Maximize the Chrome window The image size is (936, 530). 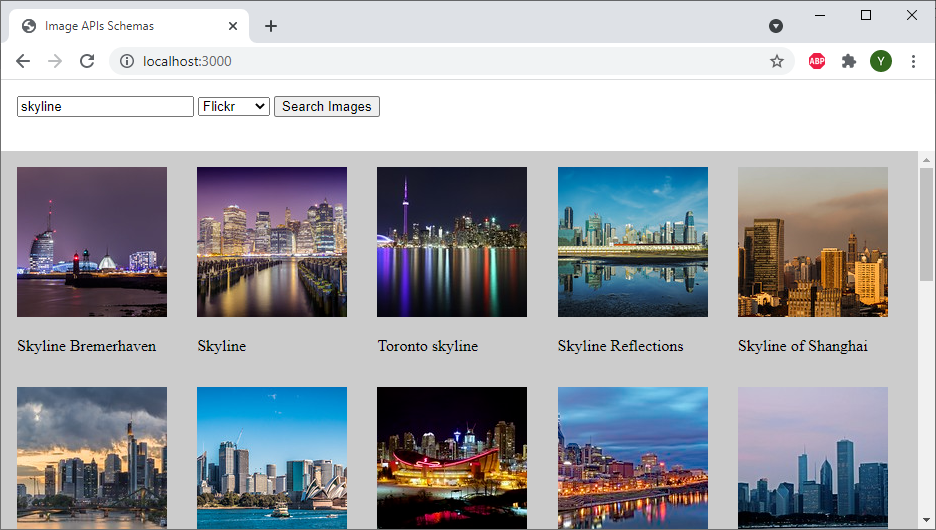point(866,16)
